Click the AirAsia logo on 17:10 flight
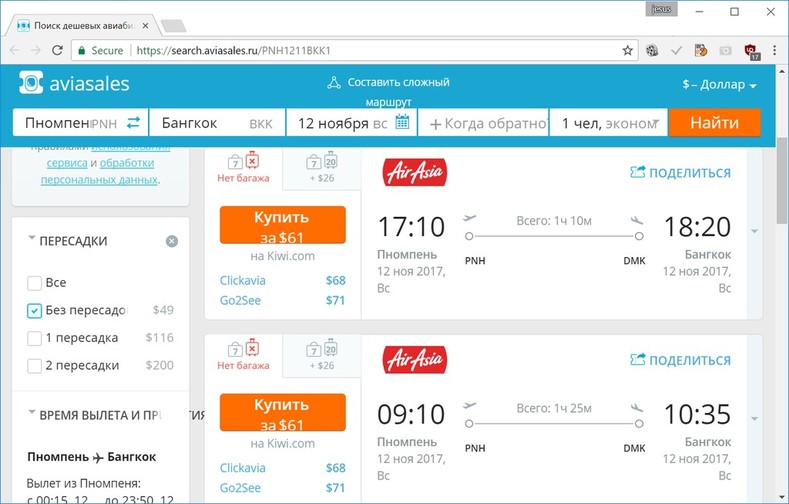This screenshot has width=789, height=504. 414,172
